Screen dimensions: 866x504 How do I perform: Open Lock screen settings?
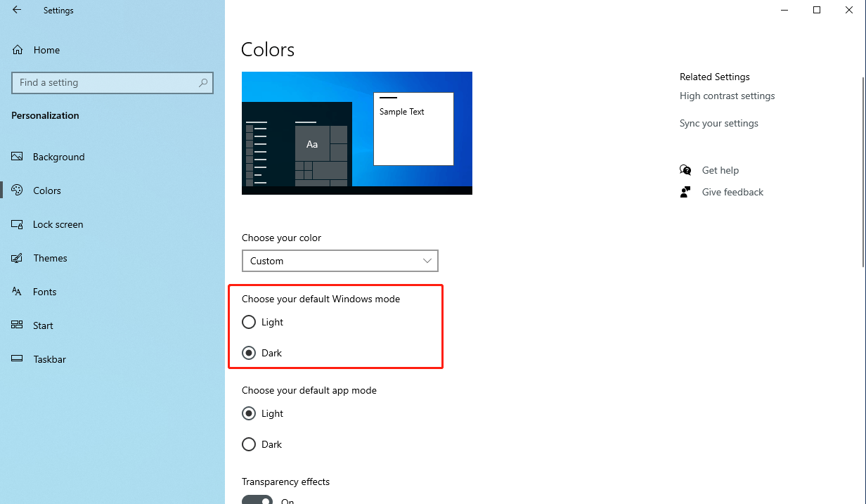[58, 224]
